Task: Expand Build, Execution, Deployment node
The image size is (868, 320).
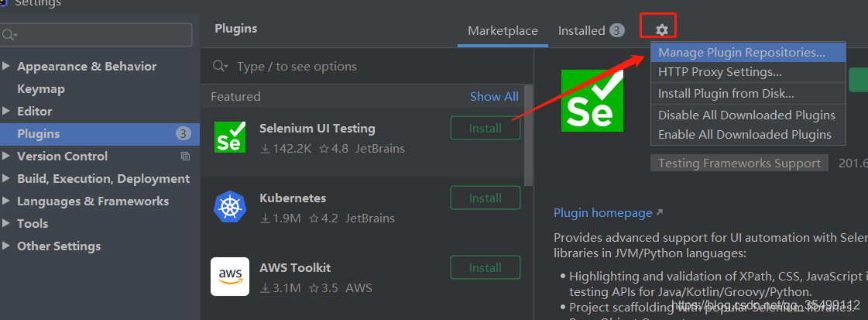Action: [x=6, y=178]
